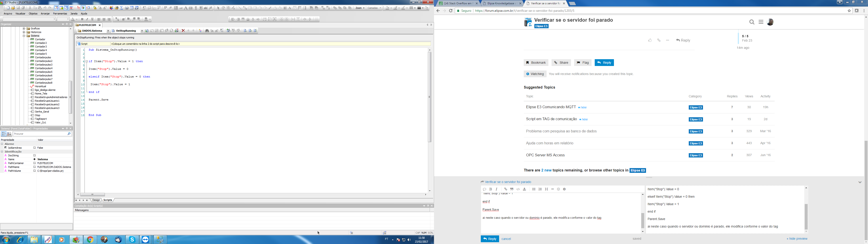Click the gear options icon in forum editor

(564, 189)
